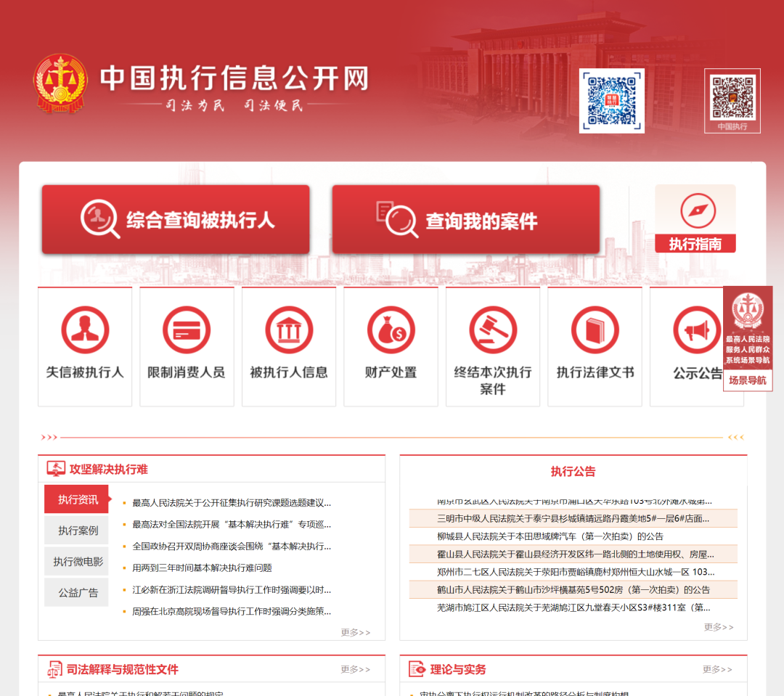Click the magnifier icon on 综合查询被执行人

click(x=100, y=219)
